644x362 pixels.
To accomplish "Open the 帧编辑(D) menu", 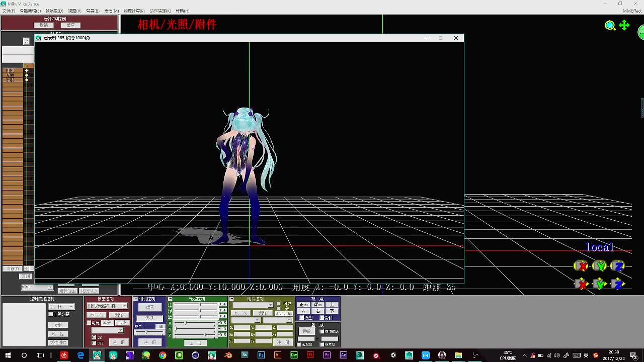I will (54, 11).
